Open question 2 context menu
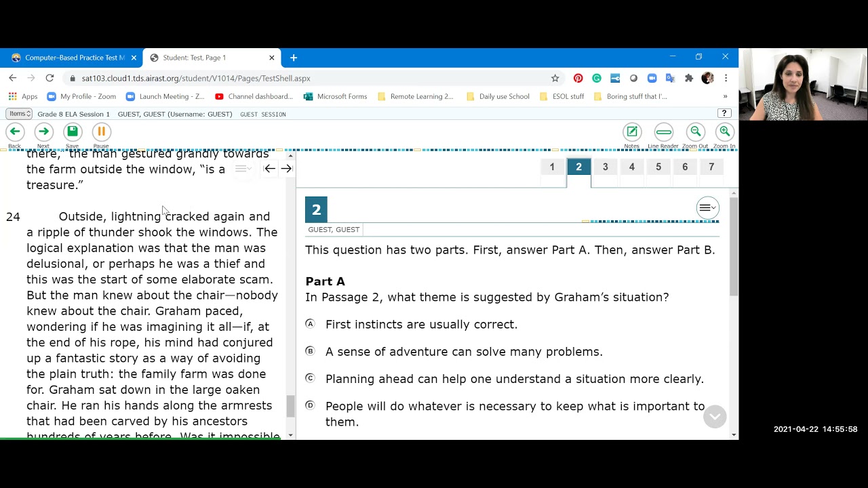The width and height of the screenshot is (868, 488). pos(707,208)
